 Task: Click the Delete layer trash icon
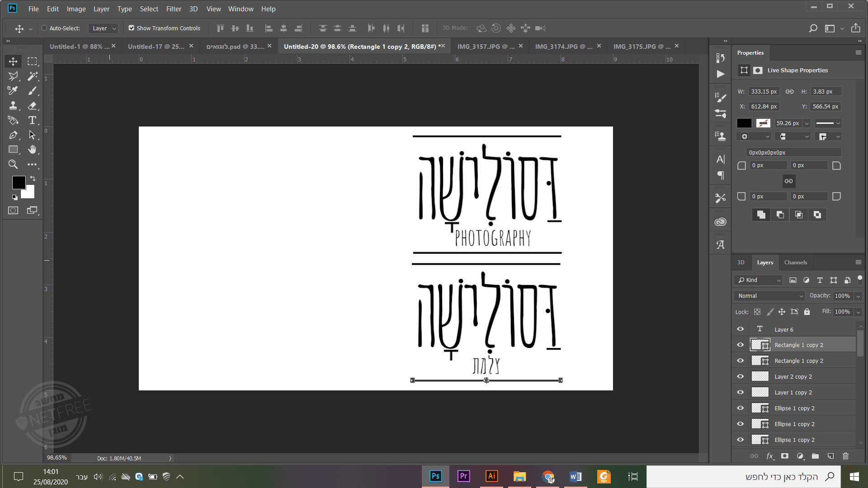846,456
